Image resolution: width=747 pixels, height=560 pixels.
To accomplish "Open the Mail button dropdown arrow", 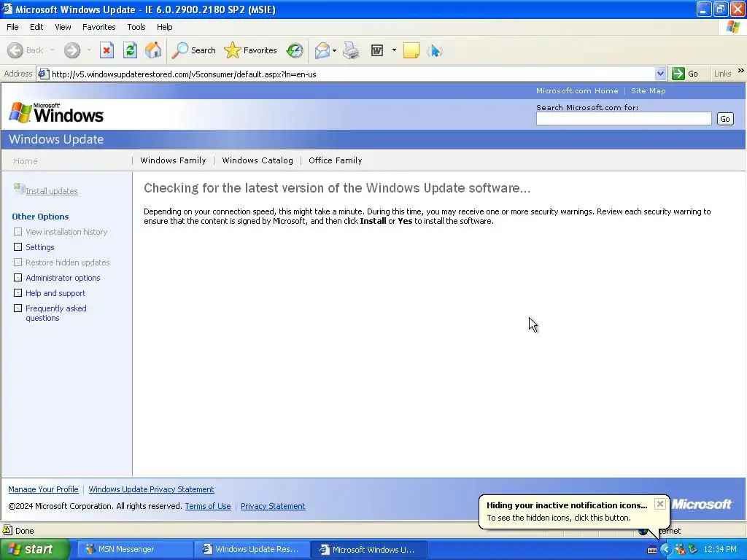I will (x=334, y=50).
